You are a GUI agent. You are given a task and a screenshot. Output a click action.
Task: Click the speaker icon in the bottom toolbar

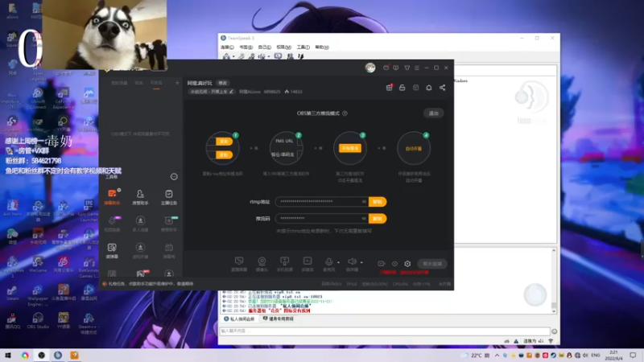[x=352, y=261]
